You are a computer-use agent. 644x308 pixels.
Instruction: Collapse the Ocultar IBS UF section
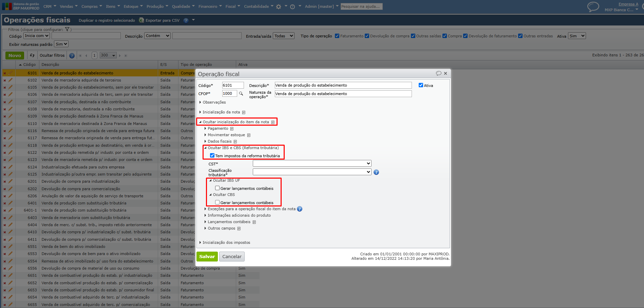[x=225, y=180]
